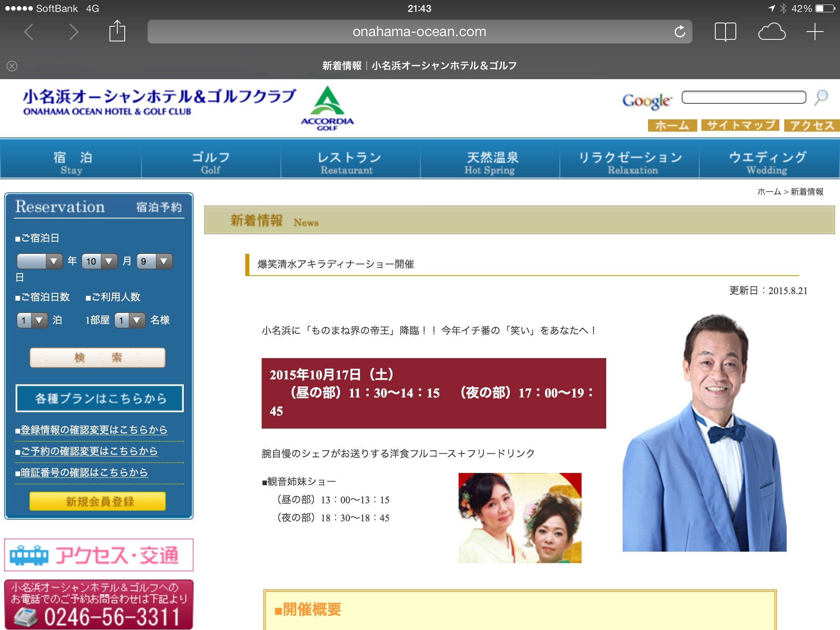Expand the year dropdown for stay date
This screenshot has height=630, width=840.
[x=39, y=261]
